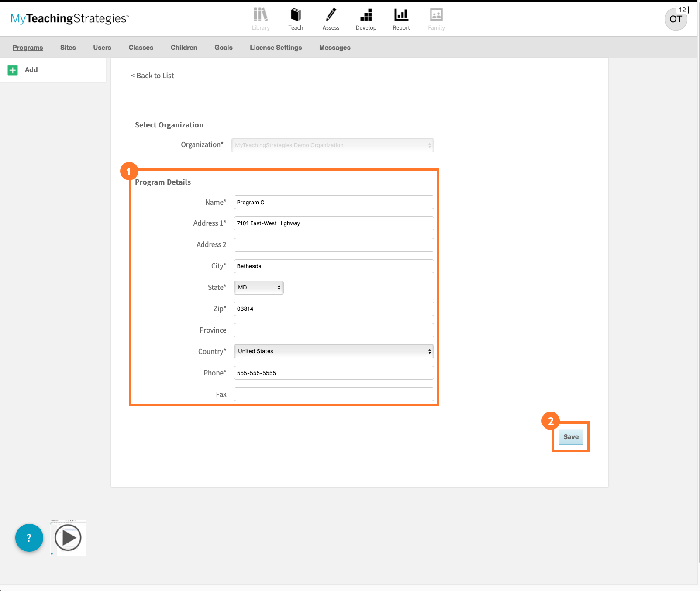This screenshot has height=591, width=700.
Task: Open the Report bar graph icon
Action: pos(401,15)
